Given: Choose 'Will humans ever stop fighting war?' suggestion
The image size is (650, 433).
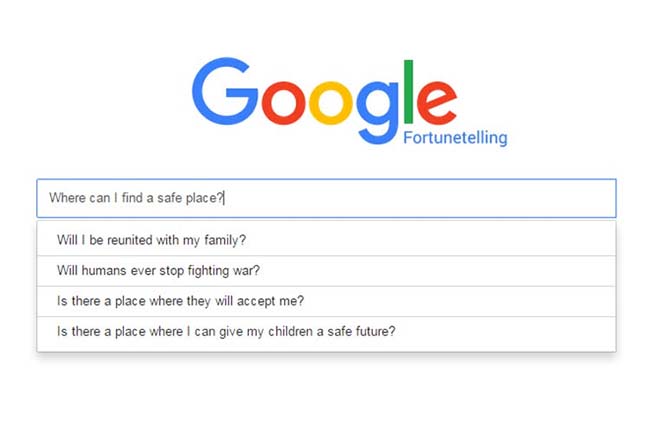Looking at the screenshot, I should point(326,271).
